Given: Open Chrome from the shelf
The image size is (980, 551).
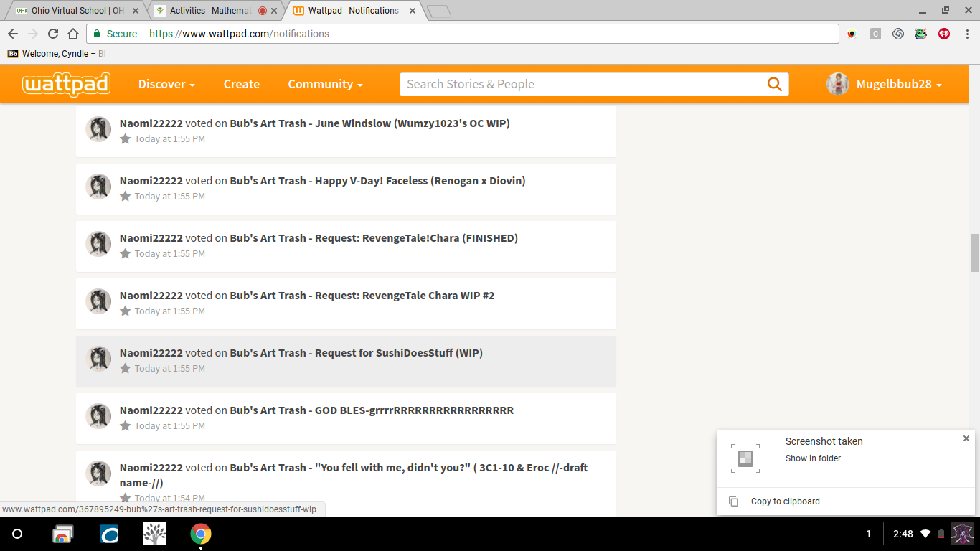Looking at the screenshot, I should coord(201,534).
